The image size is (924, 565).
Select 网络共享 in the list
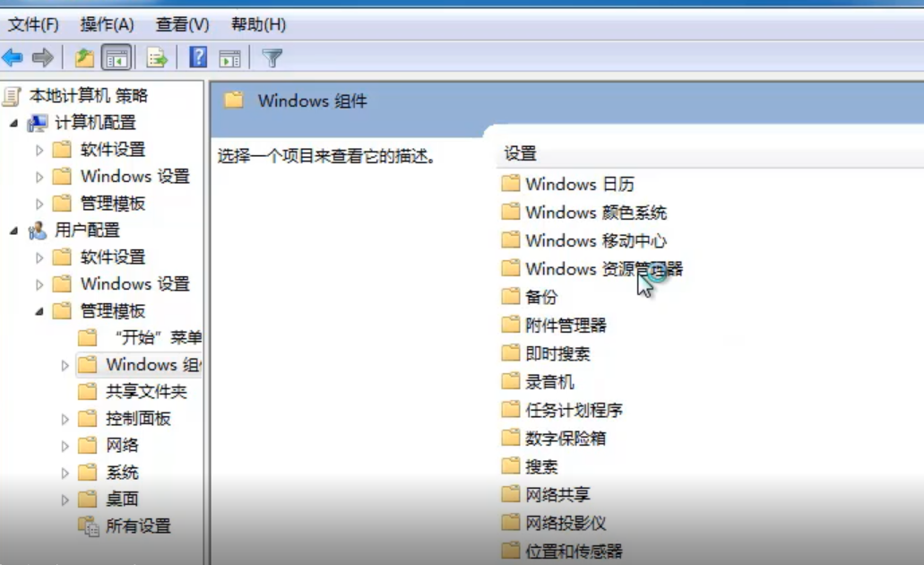tap(557, 494)
